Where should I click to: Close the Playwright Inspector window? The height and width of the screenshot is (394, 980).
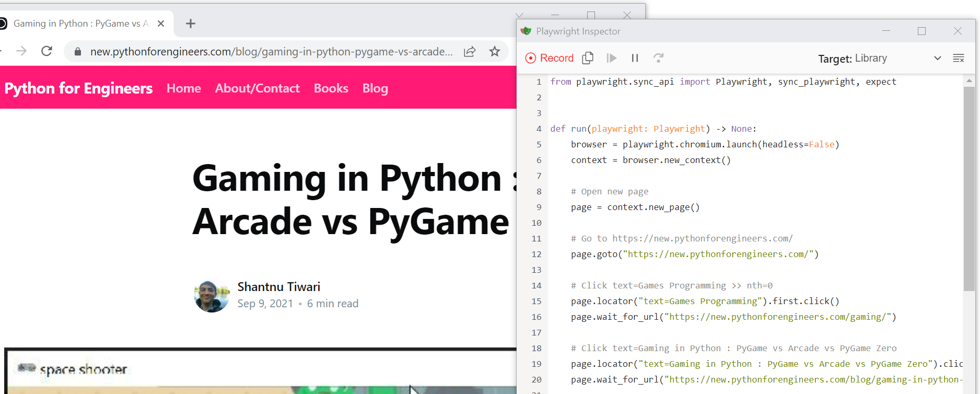(x=958, y=31)
